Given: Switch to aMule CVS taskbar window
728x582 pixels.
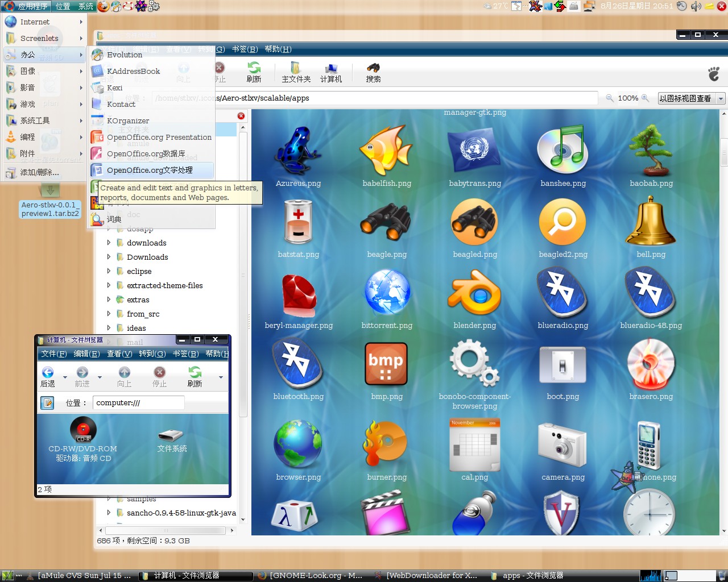Looking at the screenshot, I should (x=80, y=575).
